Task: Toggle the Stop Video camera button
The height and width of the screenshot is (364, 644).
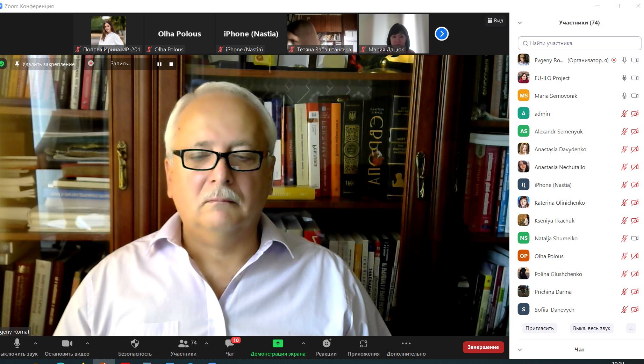Action: (67, 344)
